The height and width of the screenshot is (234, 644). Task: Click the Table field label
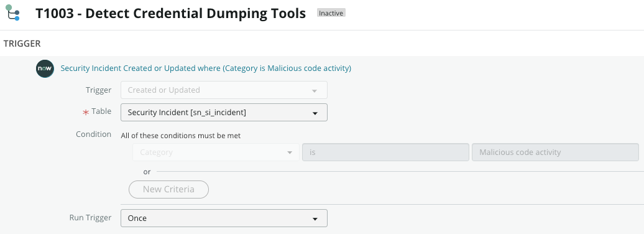tap(101, 111)
